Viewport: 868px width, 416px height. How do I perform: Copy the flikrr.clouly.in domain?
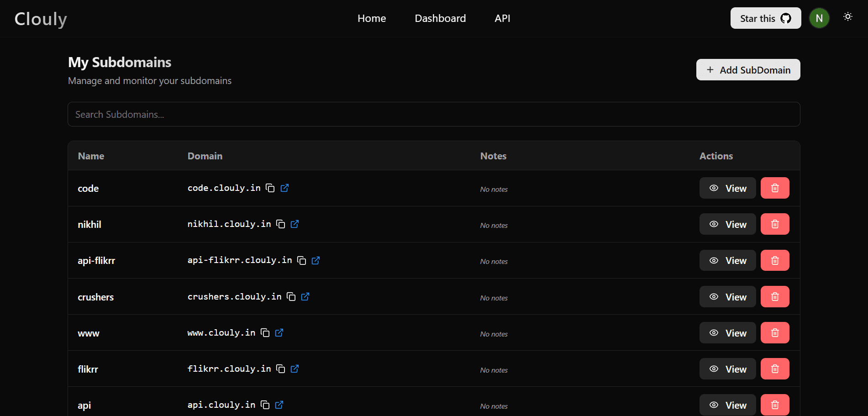(x=281, y=369)
